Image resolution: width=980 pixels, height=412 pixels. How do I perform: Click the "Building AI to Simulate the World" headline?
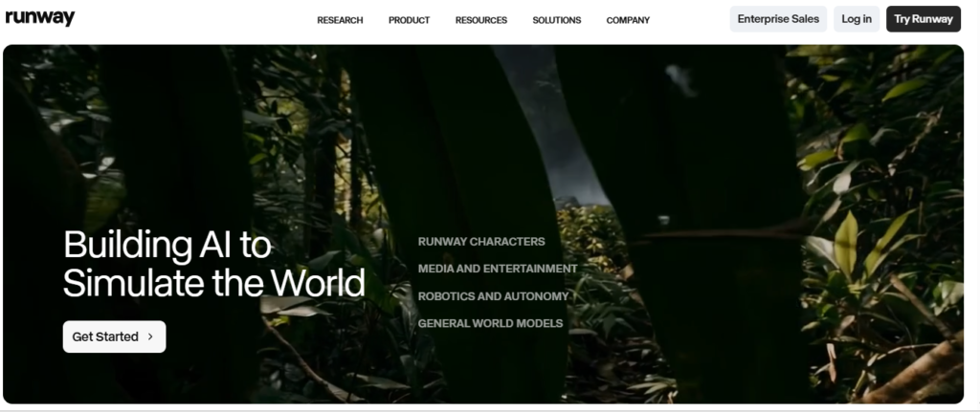213,264
